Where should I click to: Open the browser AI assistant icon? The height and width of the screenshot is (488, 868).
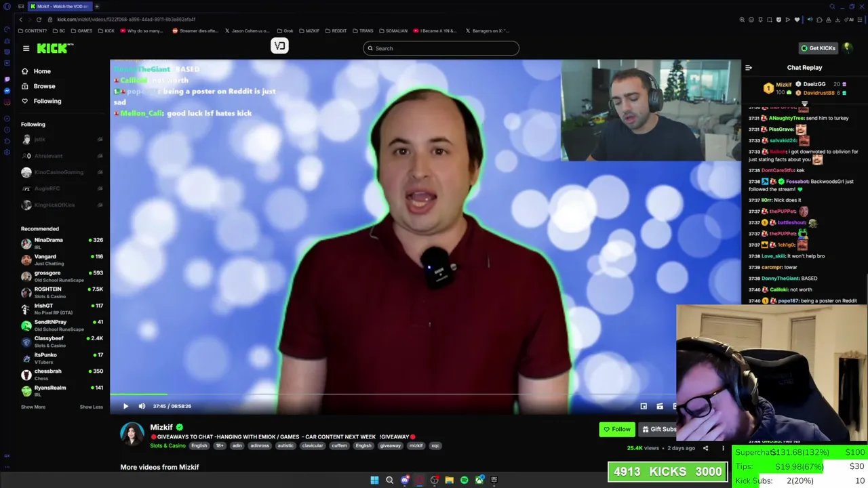point(850,20)
